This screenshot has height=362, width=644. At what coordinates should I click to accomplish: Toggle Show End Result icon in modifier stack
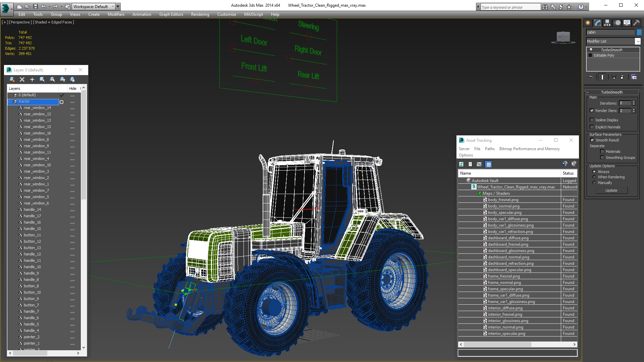[x=602, y=77]
